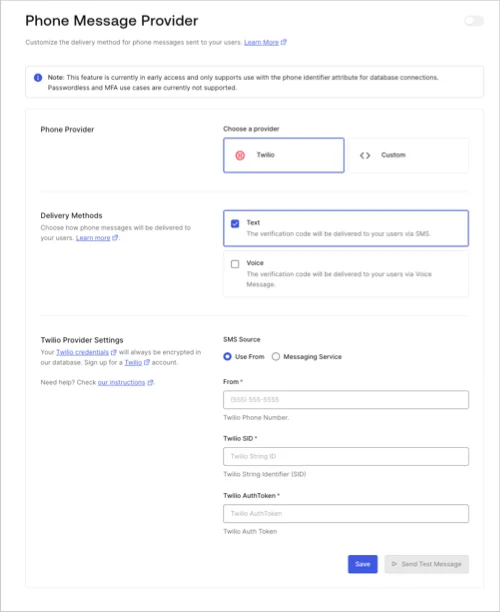The width and height of the screenshot is (500, 612).
Task: Click the Send Test Message button
Action: (427, 564)
